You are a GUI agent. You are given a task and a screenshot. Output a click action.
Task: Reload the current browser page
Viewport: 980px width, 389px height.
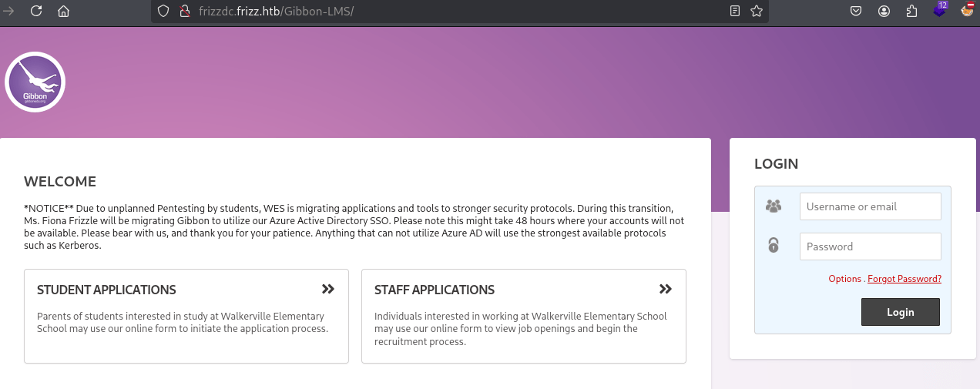[x=35, y=11]
